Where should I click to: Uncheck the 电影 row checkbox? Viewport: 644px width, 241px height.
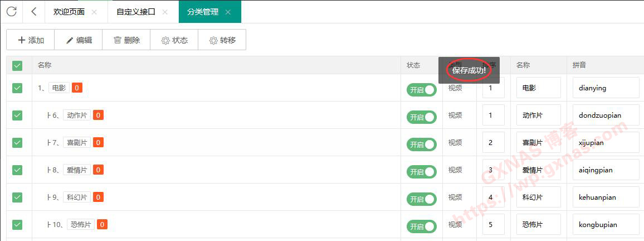pos(17,88)
